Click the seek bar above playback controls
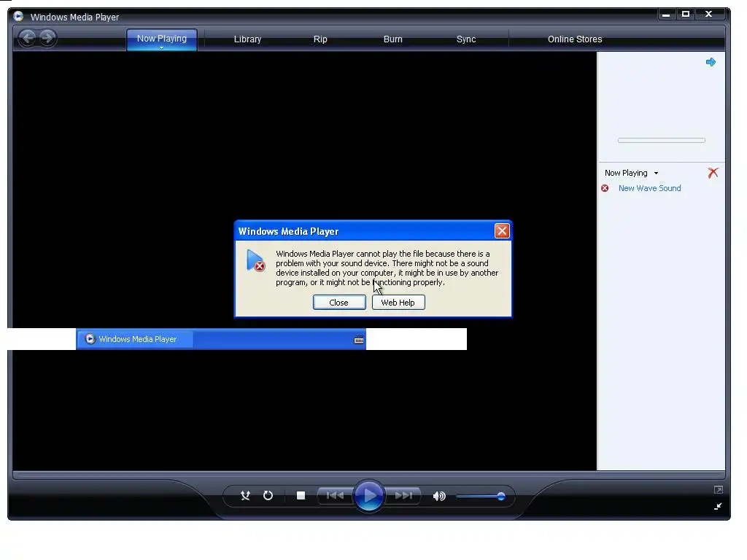This screenshot has width=747, height=560. (368, 475)
